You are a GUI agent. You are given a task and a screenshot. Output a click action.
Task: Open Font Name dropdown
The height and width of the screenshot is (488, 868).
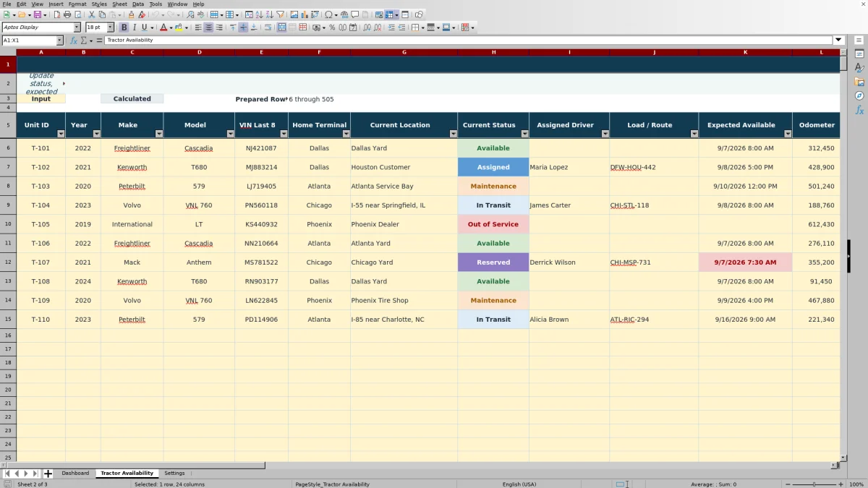point(77,27)
